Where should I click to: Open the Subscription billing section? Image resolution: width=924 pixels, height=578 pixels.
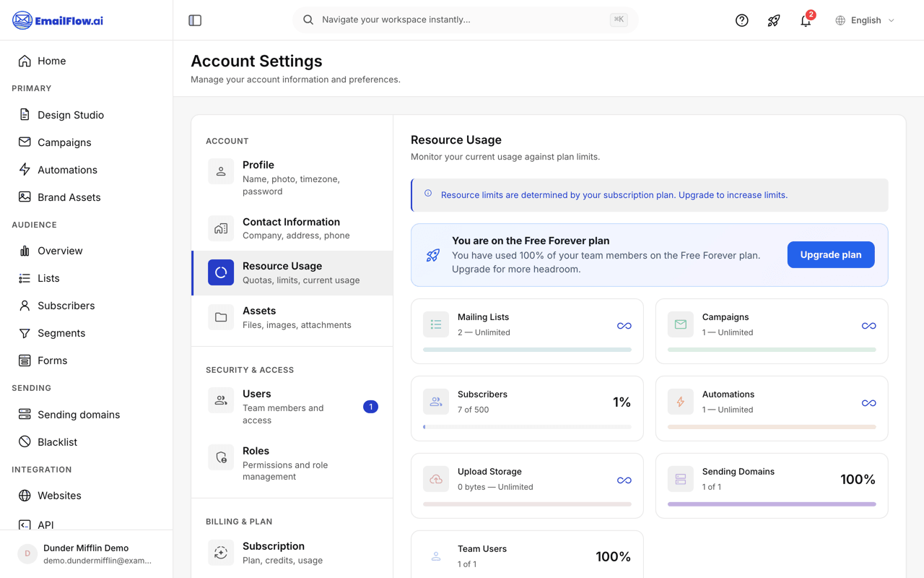[x=292, y=553]
